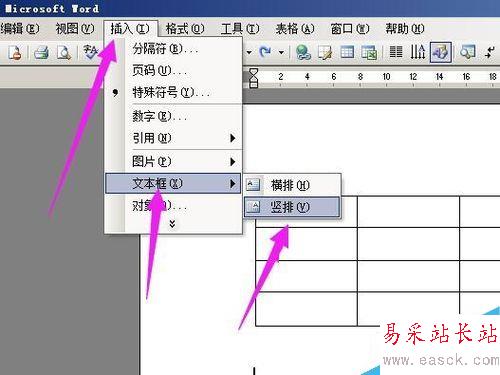
Task: Click the Columns icon
Action: click(396, 52)
